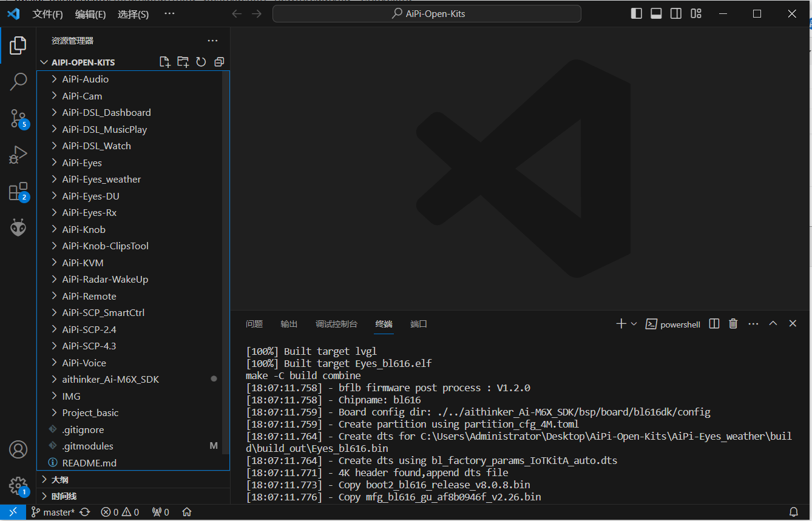Click the AiPi-Open-Kits command center search box
The image size is (812, 521).
(x=427, y=13)
